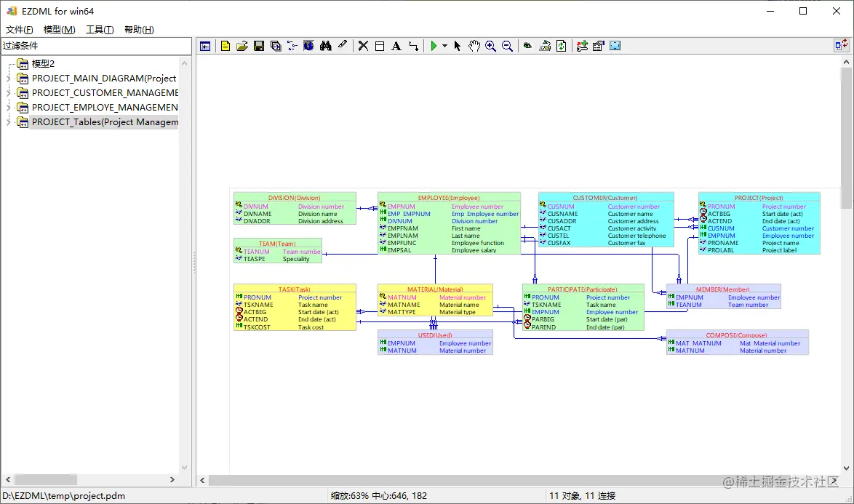Click the diagram scroll left arrow

[x=203, y=480]
